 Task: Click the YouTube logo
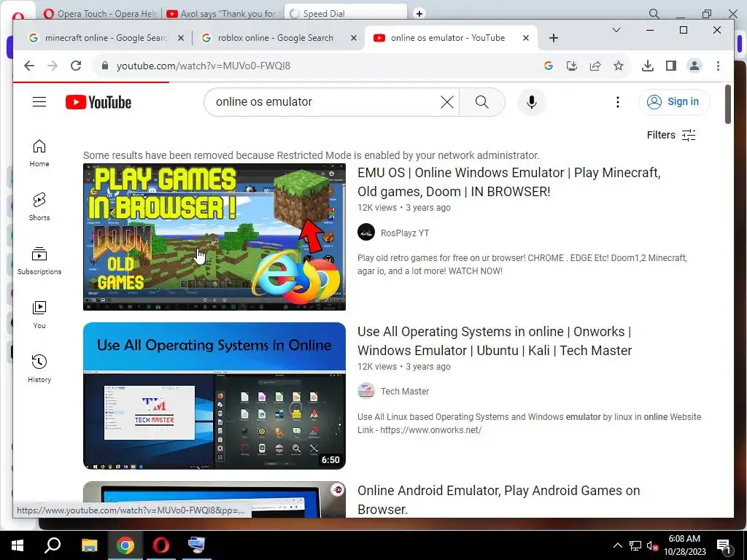coord(98,102)
